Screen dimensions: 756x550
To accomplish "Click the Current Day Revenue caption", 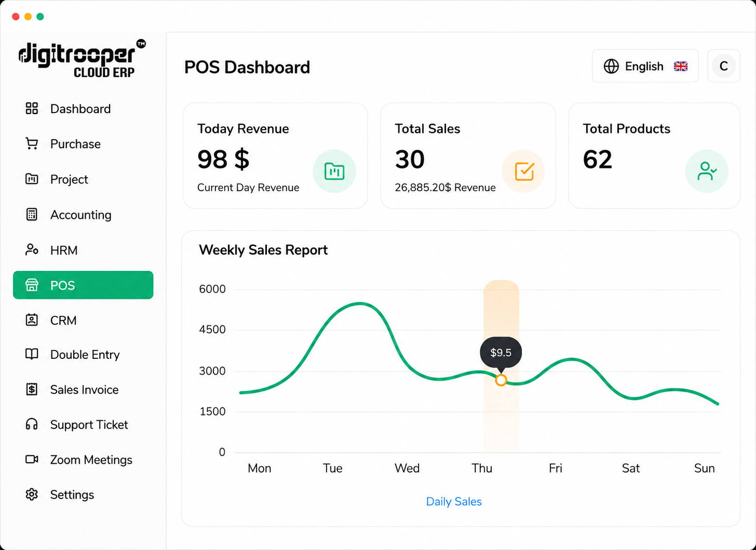I will [x=248, y=188].
